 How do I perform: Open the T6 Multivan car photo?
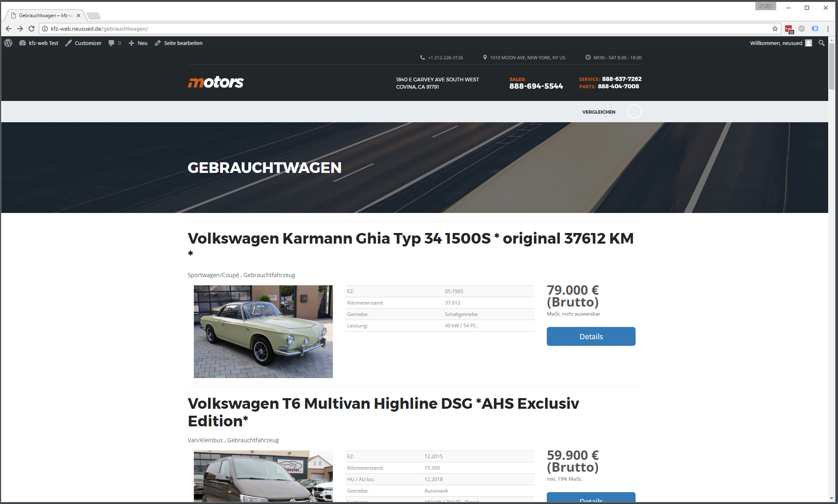263,476
